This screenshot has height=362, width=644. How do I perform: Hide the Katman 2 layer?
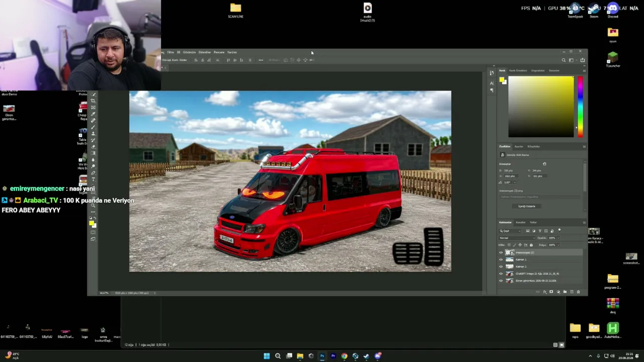tap(501, 266)
